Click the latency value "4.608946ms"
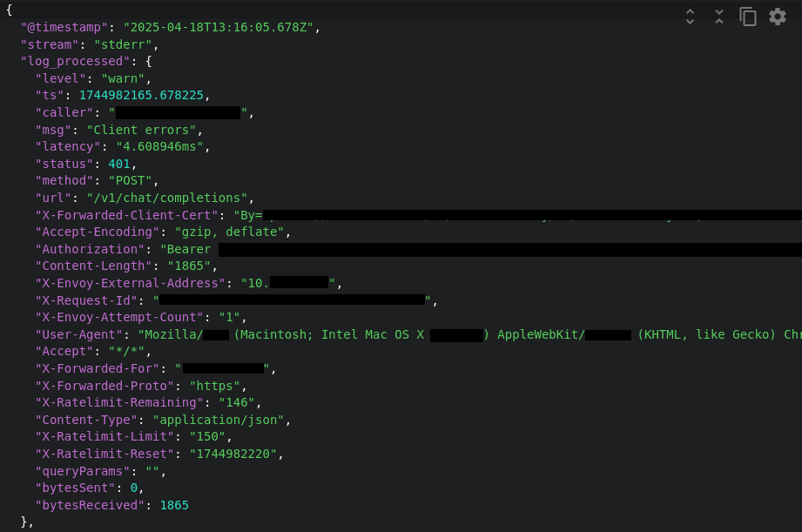This screenshot has height=532, width=802. click(159, 147)
